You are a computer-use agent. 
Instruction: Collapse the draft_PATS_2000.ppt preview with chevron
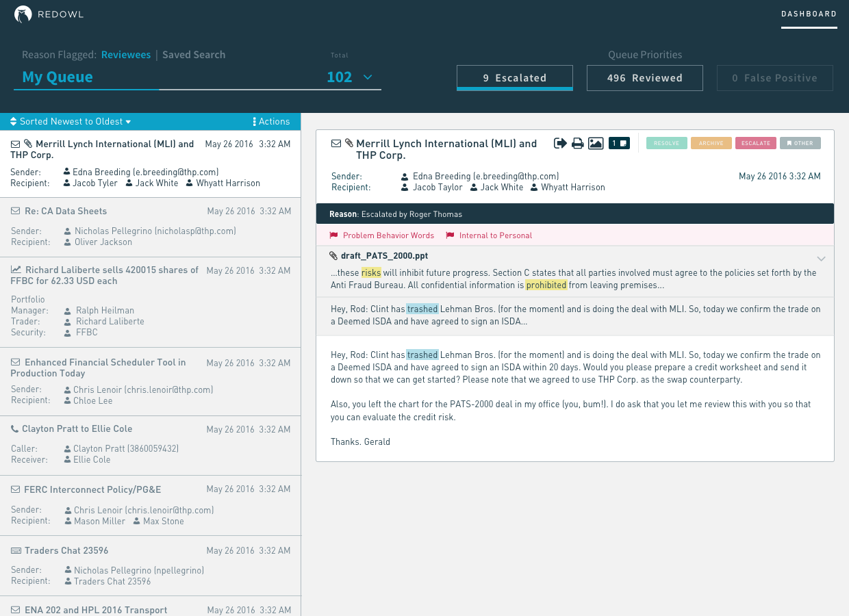[x=821, y=259]
